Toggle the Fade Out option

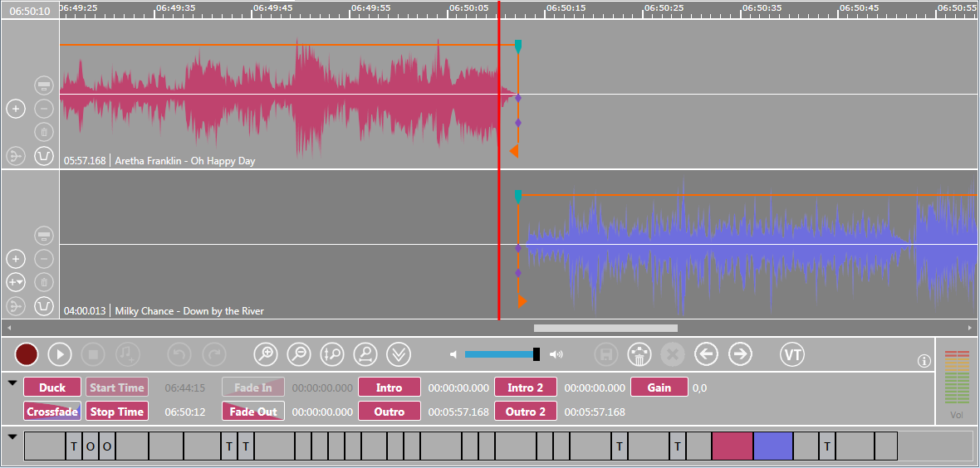[x=253, y=412]
